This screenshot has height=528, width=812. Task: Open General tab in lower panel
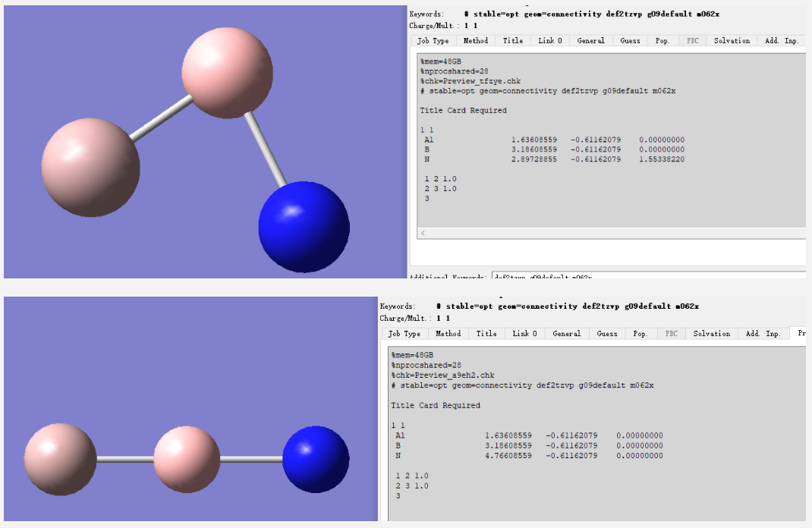click(566, 334)
